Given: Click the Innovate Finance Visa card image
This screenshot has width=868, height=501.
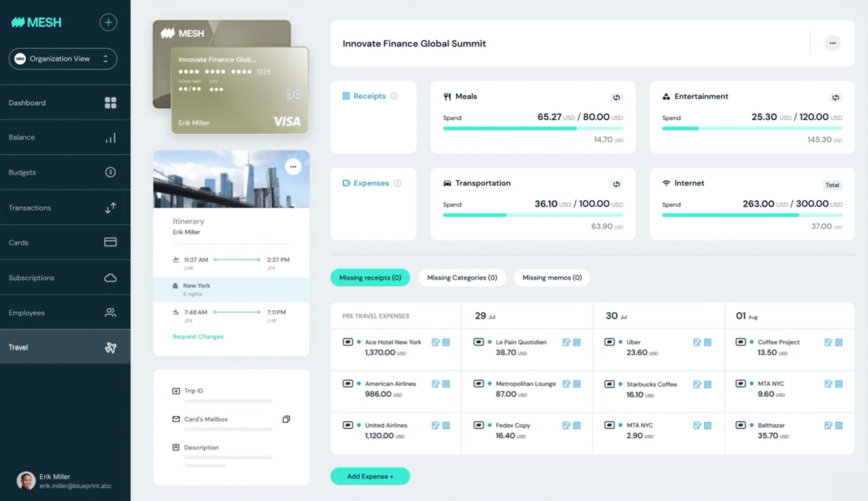Looking at the screenshot, I should tap(240, 90).
